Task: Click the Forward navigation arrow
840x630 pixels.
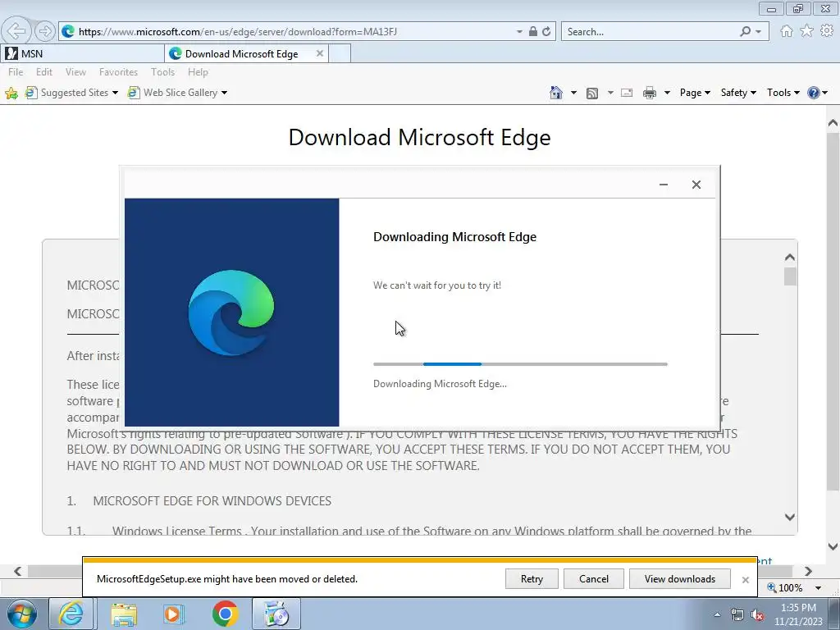Action: tap(45, 31)
